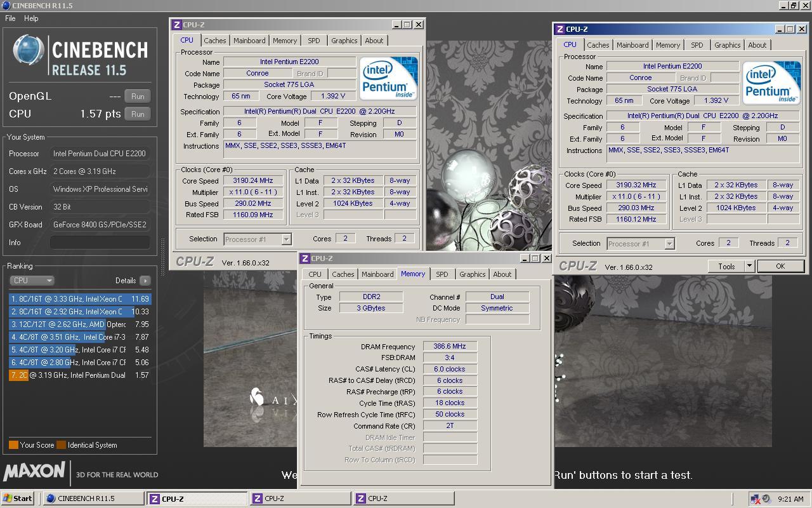
Task: Switch to Caches tab in left CPU-Z window
Action: pyautogui.click(x=215, y=41)
